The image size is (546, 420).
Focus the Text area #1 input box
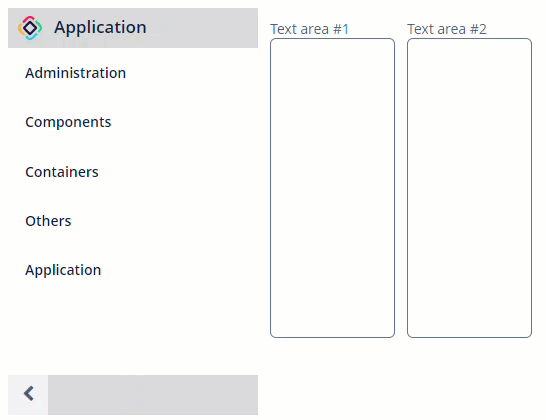tap(333, 188)
